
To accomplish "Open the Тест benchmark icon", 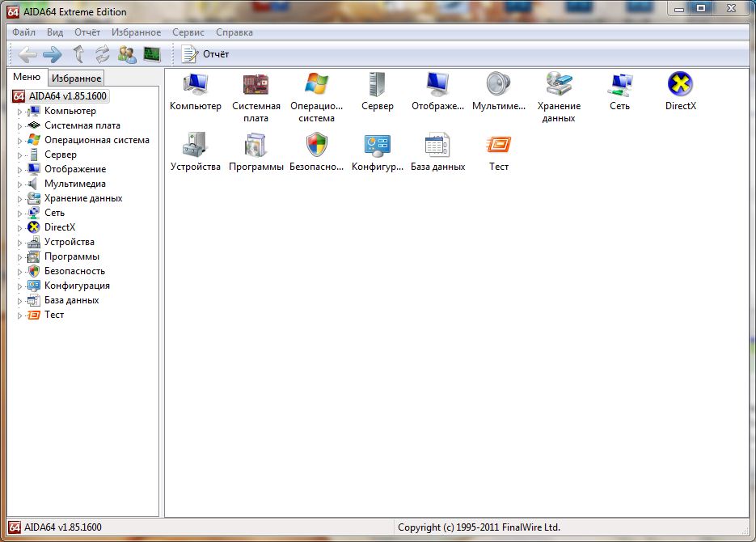I will [499, 146].
